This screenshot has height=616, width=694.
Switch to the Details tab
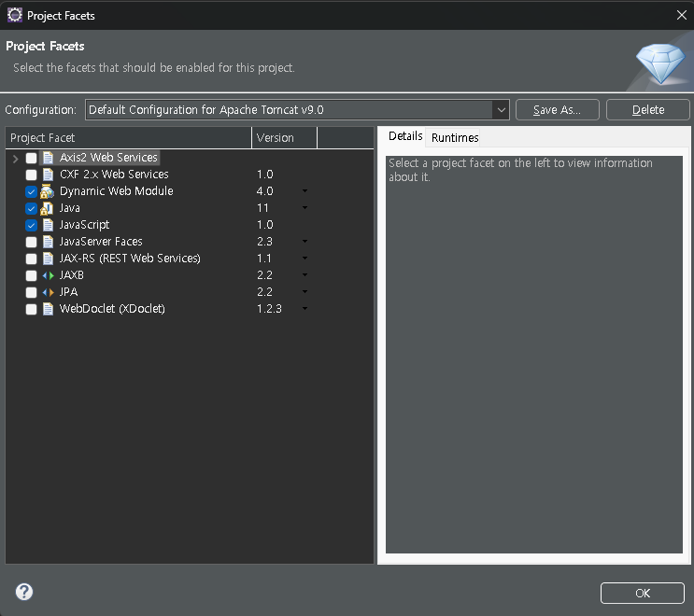coord(405,136)
